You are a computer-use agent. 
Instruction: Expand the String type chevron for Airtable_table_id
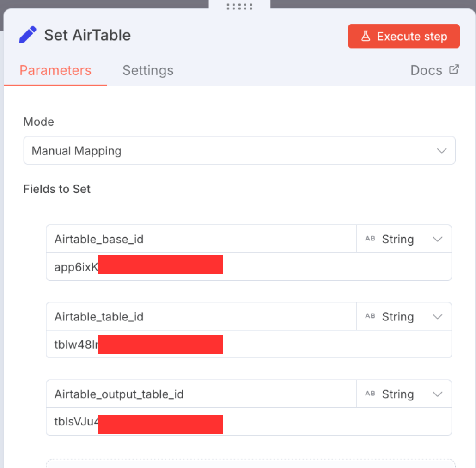[x=437, y=316]
